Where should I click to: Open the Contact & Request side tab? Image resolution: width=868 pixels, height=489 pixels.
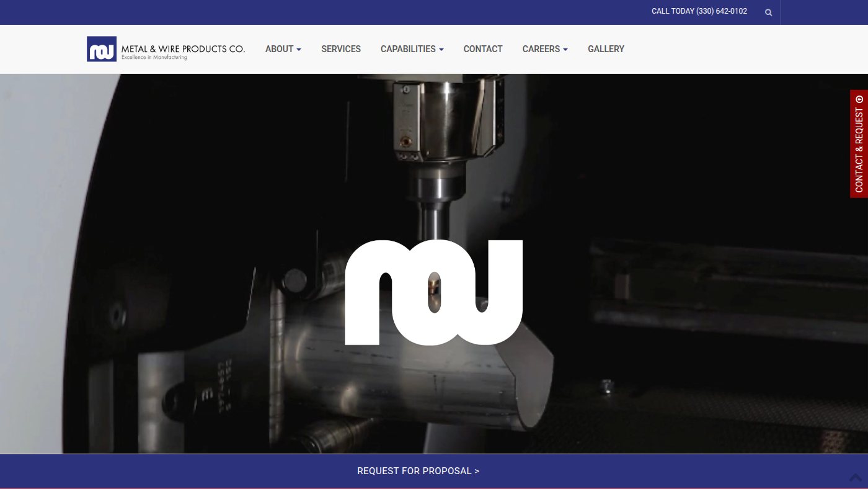859,144
